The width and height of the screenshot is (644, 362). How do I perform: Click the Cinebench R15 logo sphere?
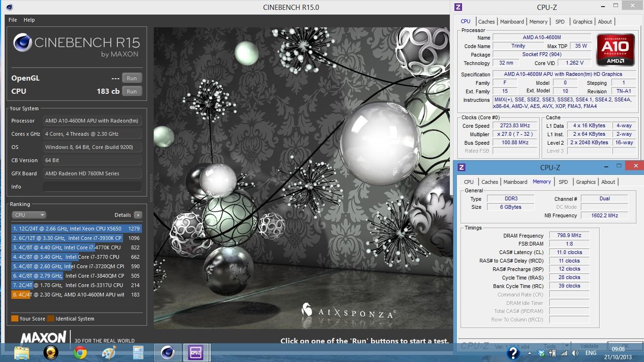23,42
